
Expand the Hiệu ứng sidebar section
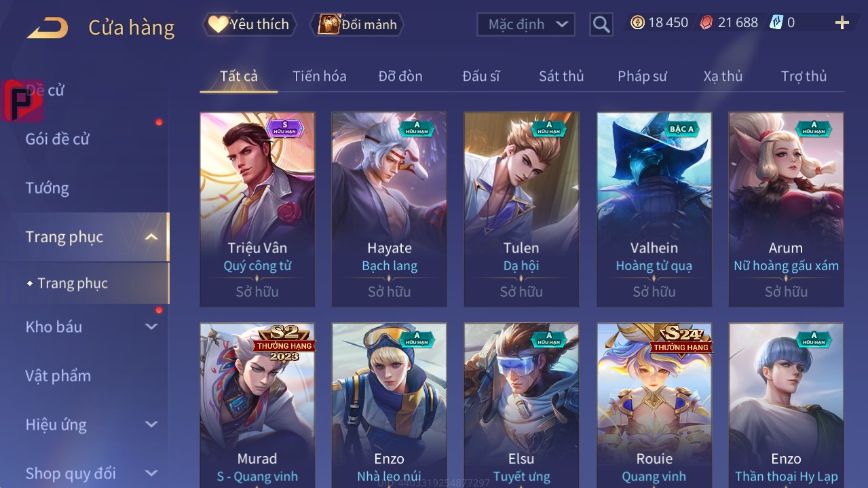pyautogui.click(x=151, y=424)
